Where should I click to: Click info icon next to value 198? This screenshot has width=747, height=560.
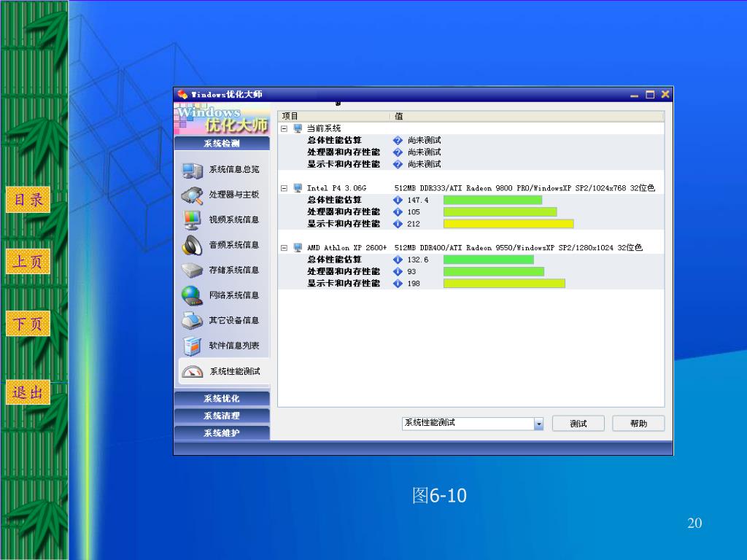tap(398, 284)
